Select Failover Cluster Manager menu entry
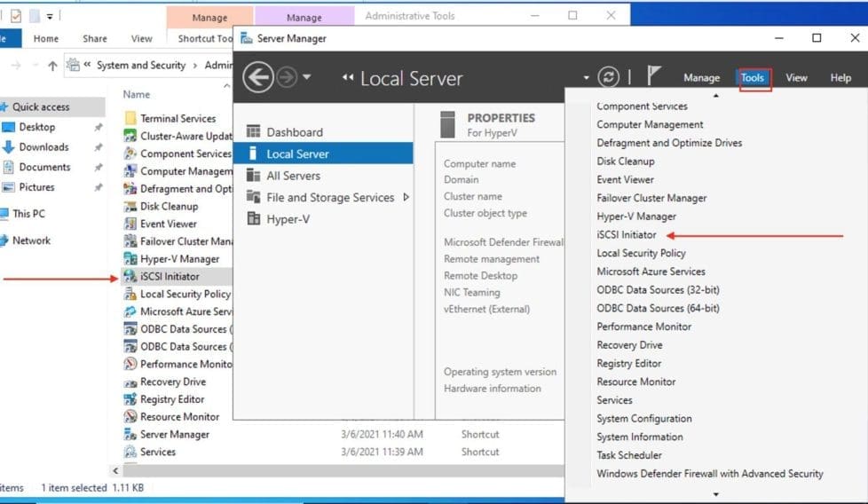868x504 pixels. 651,198
